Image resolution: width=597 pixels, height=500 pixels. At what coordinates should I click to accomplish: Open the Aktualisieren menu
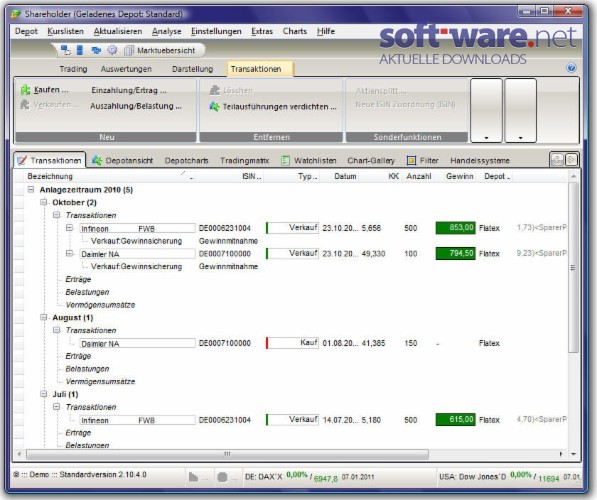pyautogui.click(x=118, y=31)
